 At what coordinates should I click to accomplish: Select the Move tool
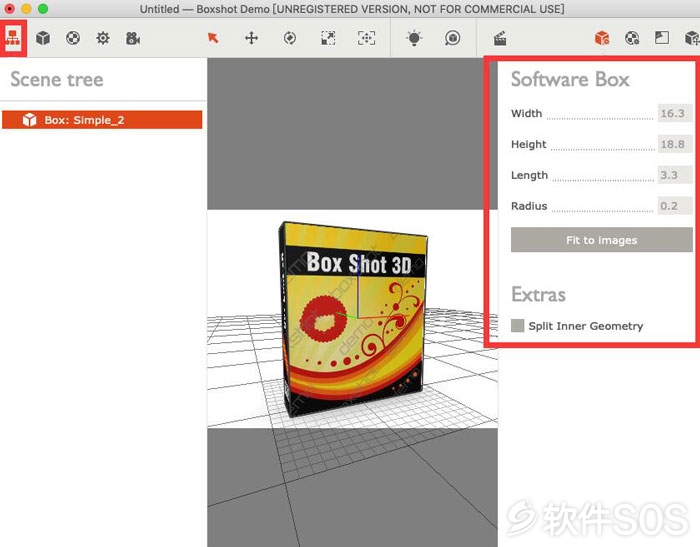[251, 38]
